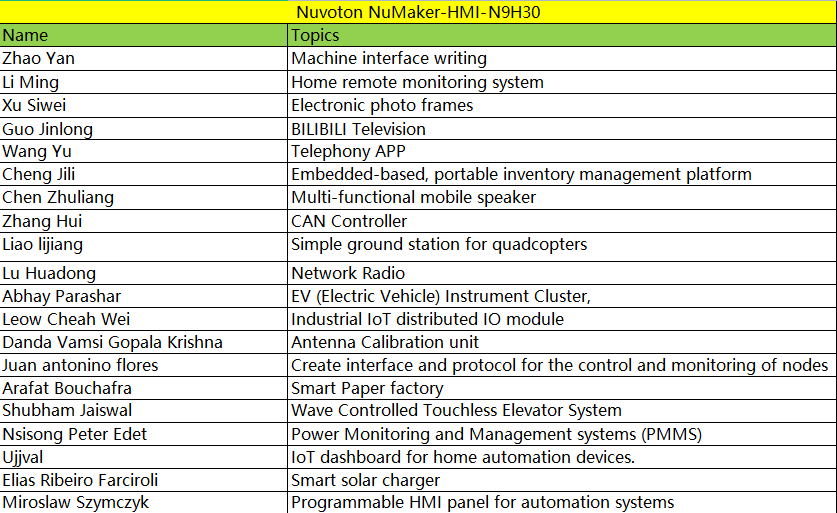Select Wave Controlled Touchless Elevator System
837x513 pixels.
pos(562,411)
